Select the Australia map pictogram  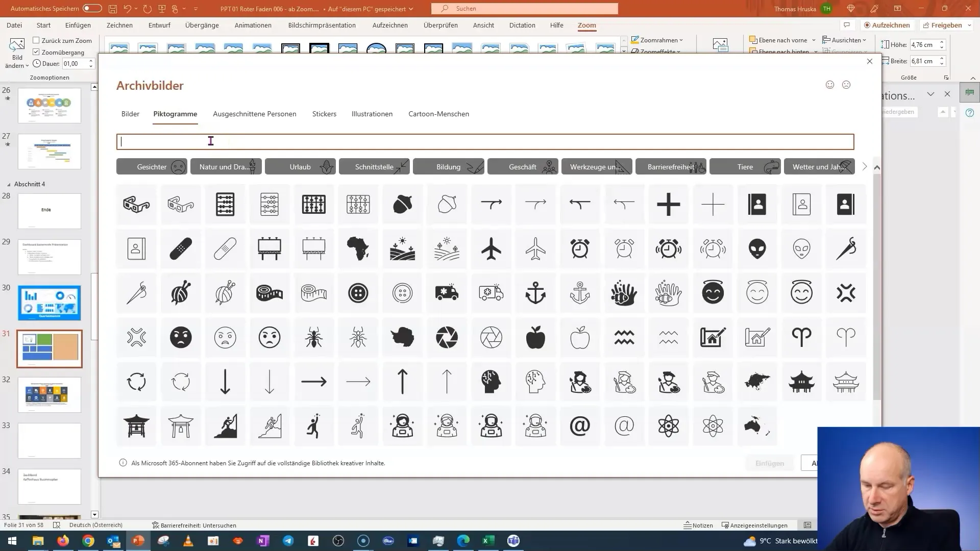pos(757,426)
